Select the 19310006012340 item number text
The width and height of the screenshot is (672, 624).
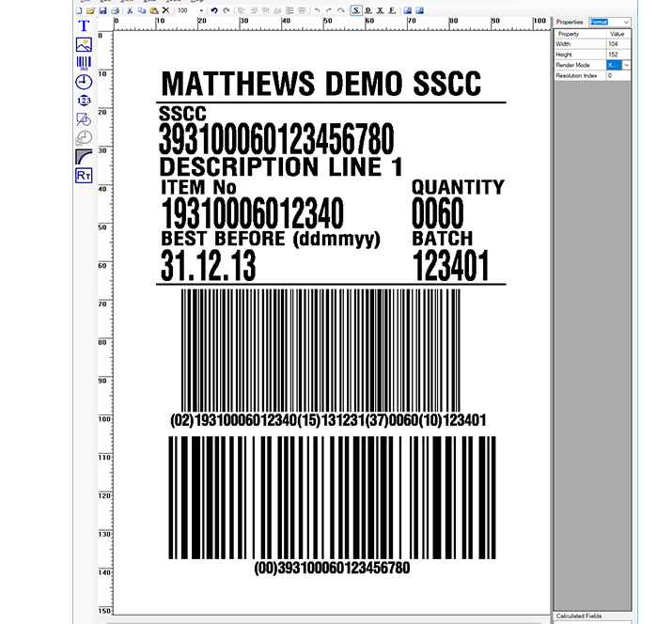[x=253, y=213]
